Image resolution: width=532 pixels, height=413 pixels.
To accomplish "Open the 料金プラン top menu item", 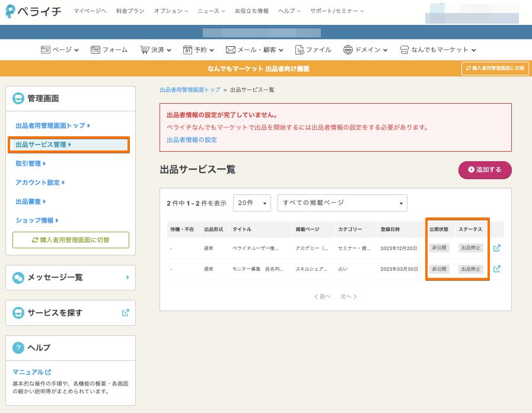I will (130, 11).
